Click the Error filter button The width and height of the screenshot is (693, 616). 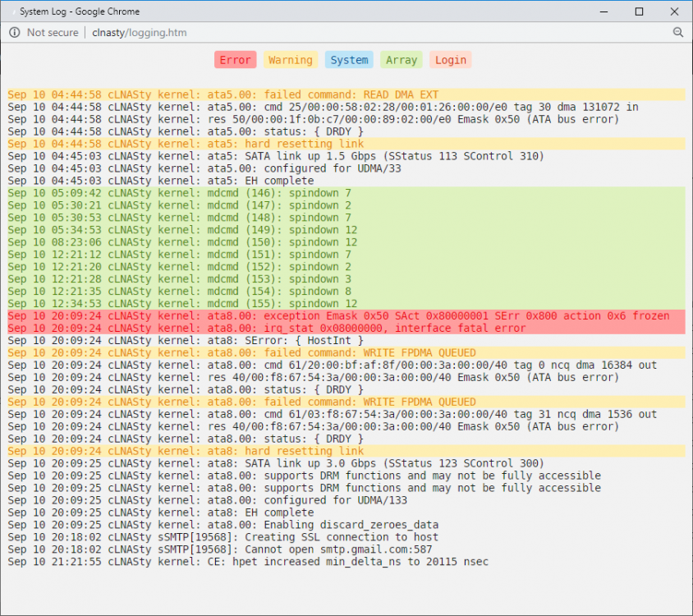point(235,60)
